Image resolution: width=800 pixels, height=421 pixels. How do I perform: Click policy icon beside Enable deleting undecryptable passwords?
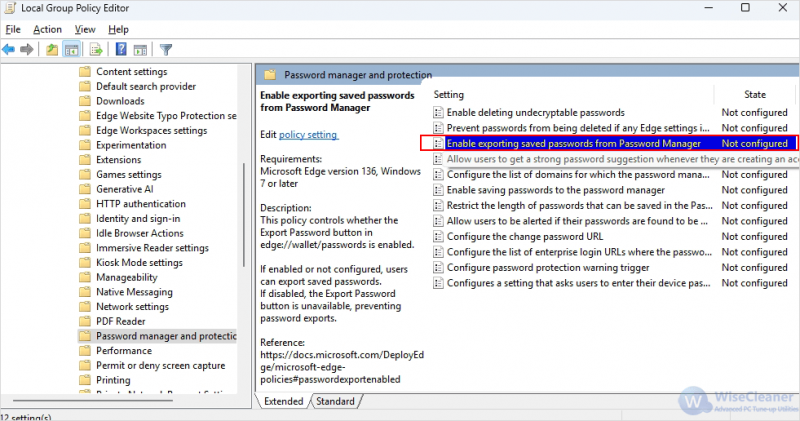point(438,113)
